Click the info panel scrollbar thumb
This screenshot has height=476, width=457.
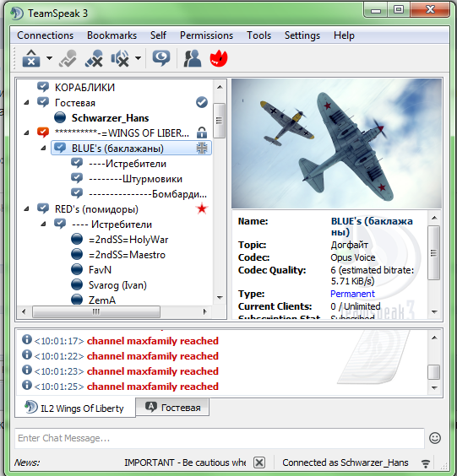pos(434,252)
